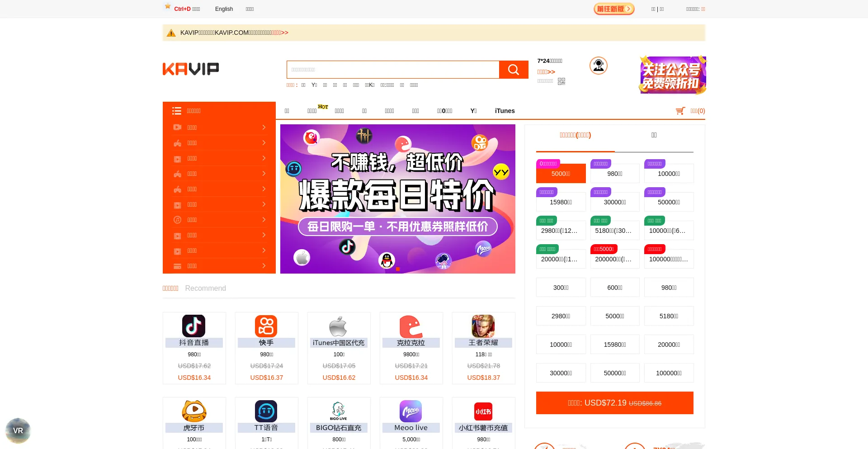Click the 前往新版 button
Image resolution: width=868 pixels, height=449 pixels.
coord(614,9)
